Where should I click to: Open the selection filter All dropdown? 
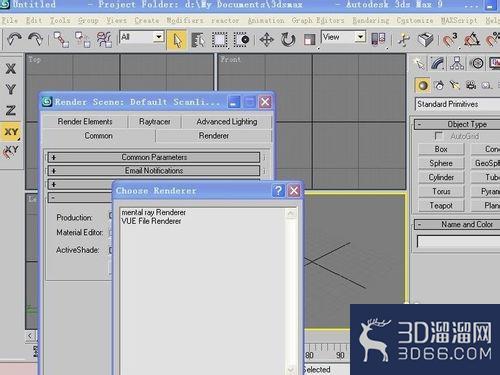pos(159,37)
